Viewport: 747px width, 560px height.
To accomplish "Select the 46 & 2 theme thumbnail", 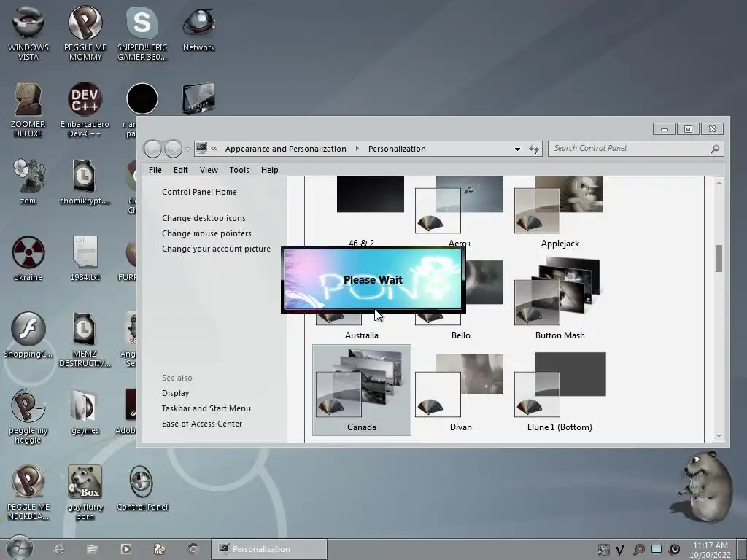I will (370, 194).
